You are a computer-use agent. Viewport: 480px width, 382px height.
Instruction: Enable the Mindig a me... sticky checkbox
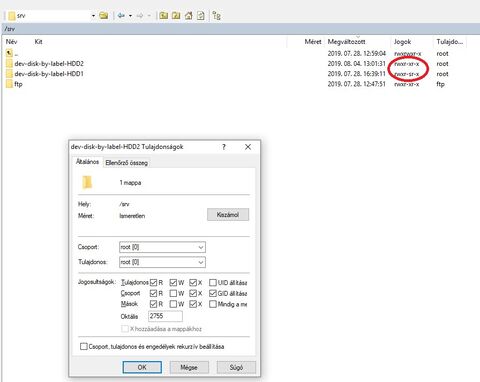[213, 304]
